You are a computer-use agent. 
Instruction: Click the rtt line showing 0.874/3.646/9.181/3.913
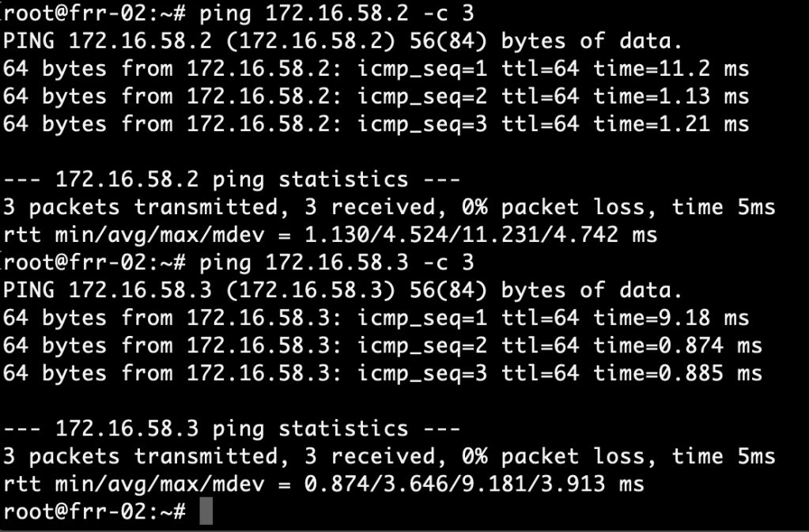(x=324, y=484)
